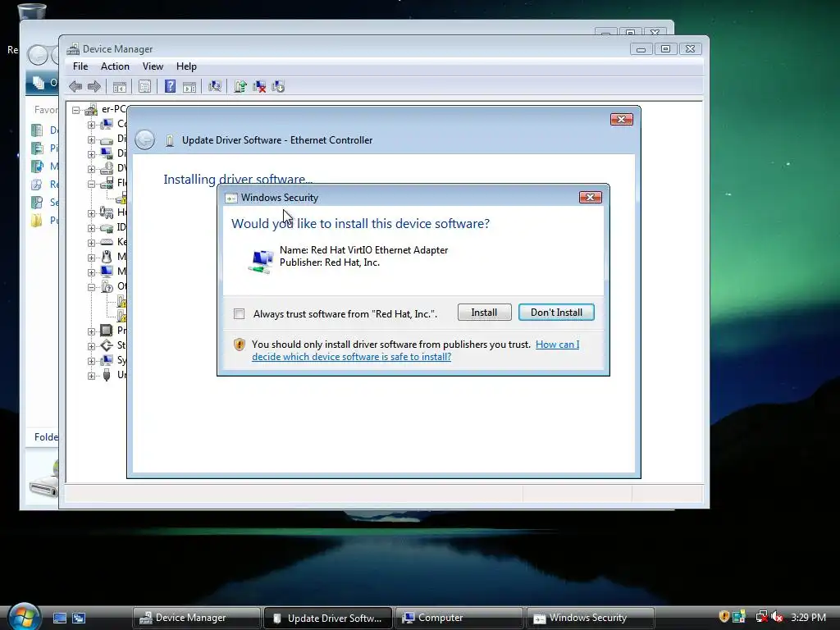
Task: Click Forward arrow in Device Manager toolbar
Action: 94,86
